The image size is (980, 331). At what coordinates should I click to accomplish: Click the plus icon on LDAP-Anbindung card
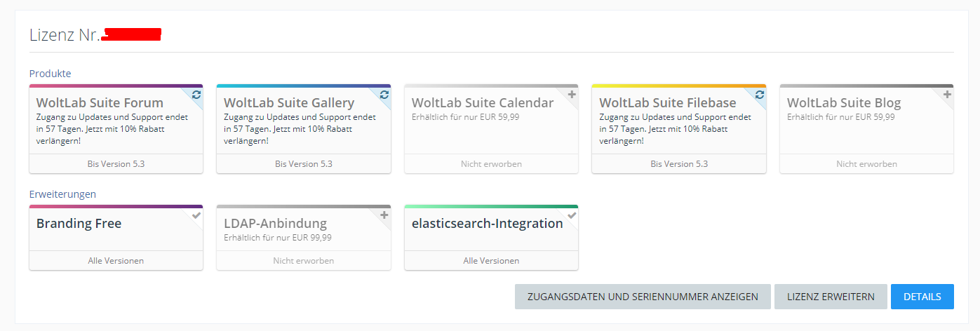point(384,215)
